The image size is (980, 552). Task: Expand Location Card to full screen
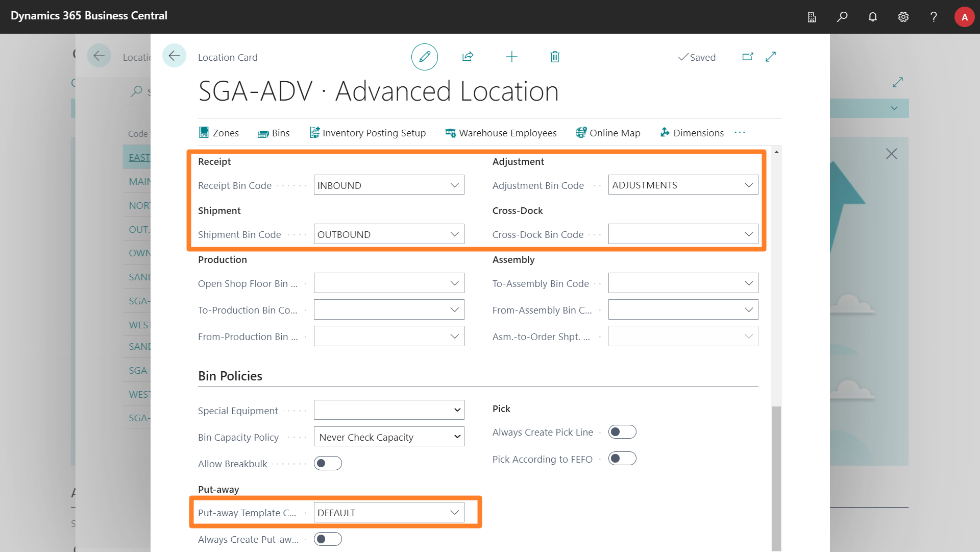(x=771, y=57)
